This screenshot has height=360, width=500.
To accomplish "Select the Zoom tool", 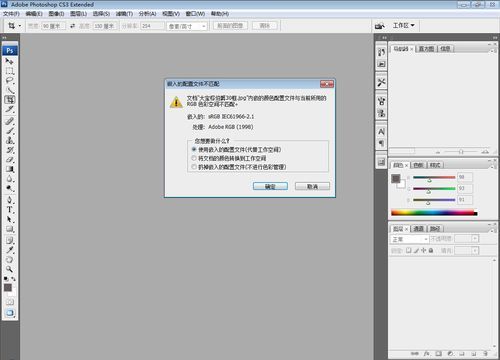I will click(x=9, y=269).
